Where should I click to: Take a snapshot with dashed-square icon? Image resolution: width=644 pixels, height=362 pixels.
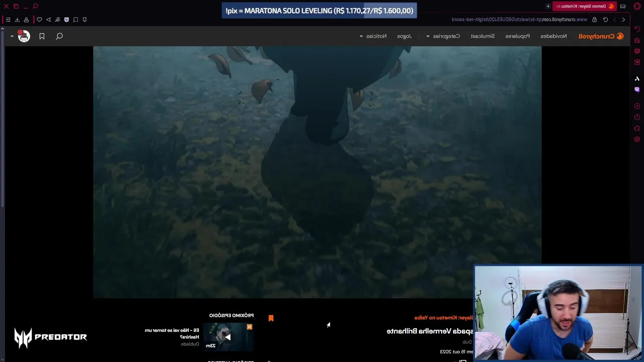click(75, 20)
